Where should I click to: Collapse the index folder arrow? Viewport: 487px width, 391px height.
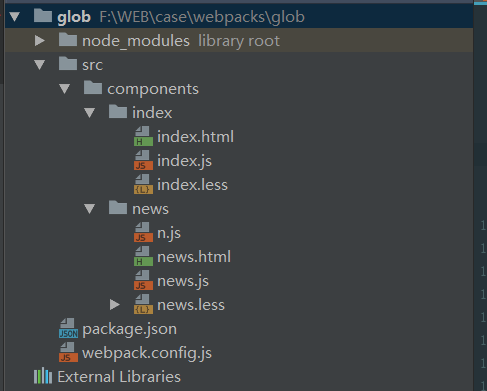[90, 112]
